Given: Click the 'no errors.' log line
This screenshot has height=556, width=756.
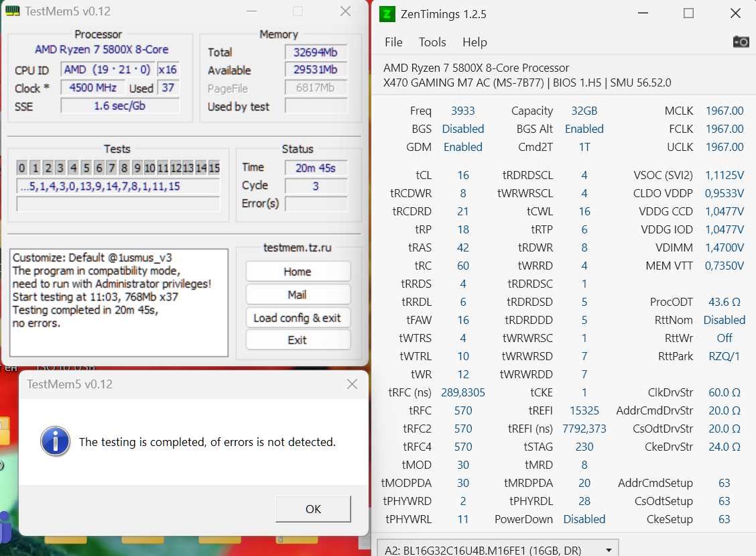Looking at the screenshot, I should point(37,323).
